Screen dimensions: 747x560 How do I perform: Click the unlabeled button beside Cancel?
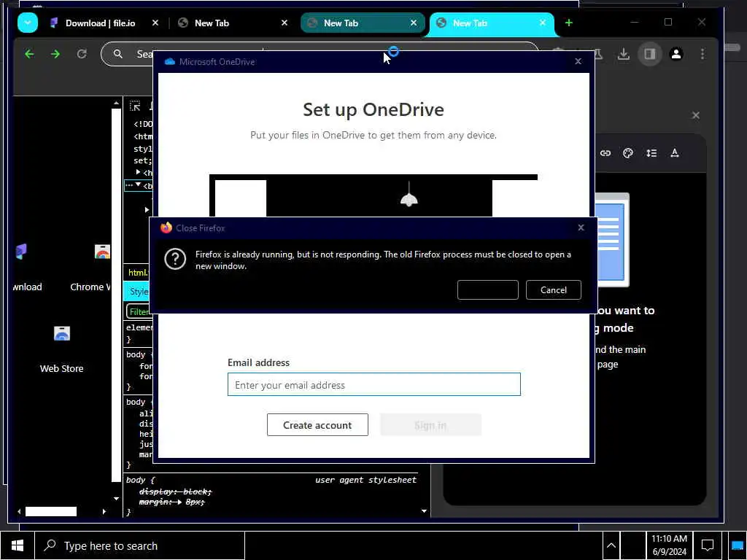pyautogui.click(x=488, y=290)
